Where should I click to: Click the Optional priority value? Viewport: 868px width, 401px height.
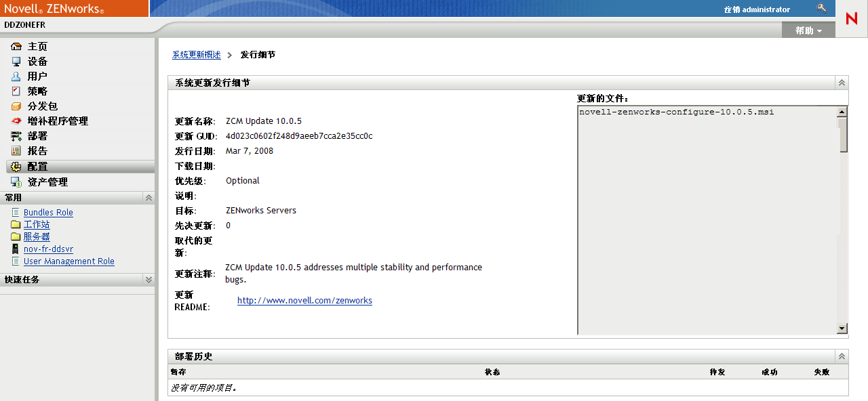coord(243,181)
